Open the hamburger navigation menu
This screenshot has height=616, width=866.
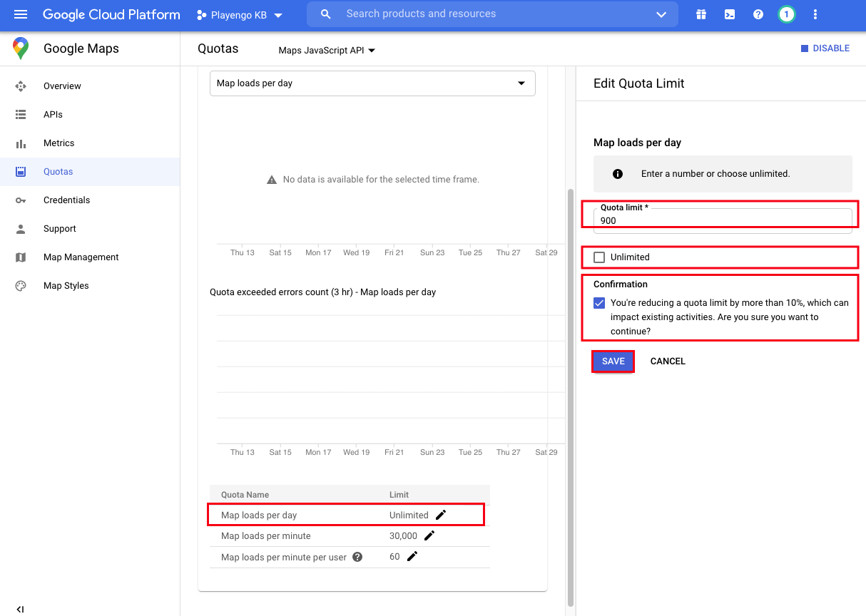coord(21,14)
